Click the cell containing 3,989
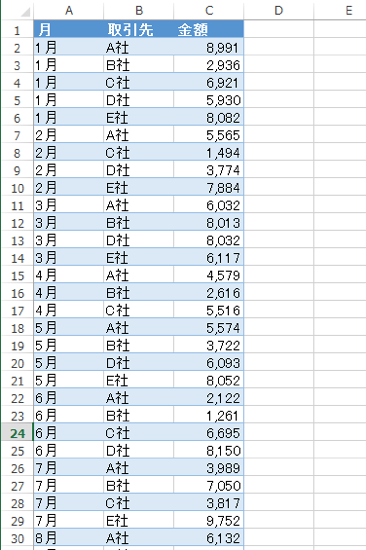366x550 pixels. click(x=208, y=468)
